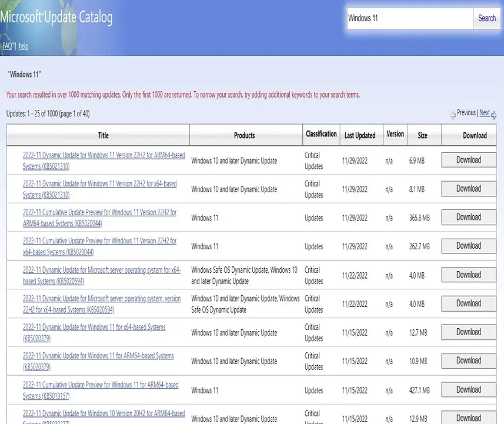Click the 12.9 MB size cell
The width and height of the screenshot is (504, 424).
coord(418,419)
